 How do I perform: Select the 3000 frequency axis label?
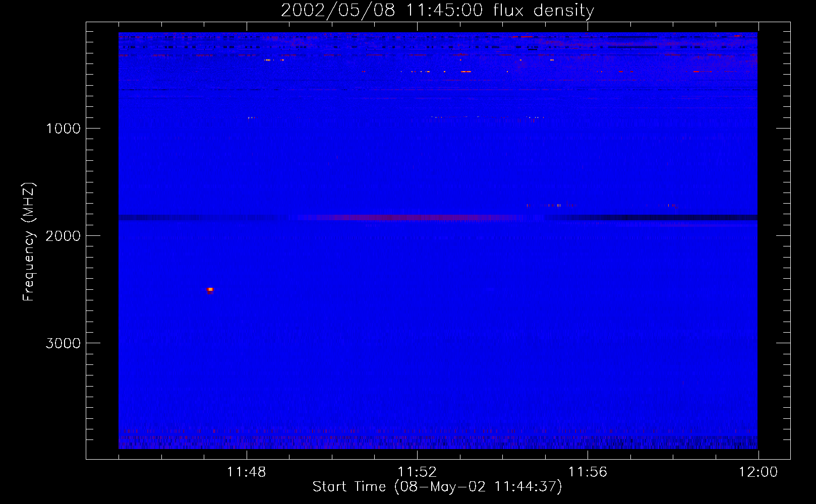click(63, 343)
